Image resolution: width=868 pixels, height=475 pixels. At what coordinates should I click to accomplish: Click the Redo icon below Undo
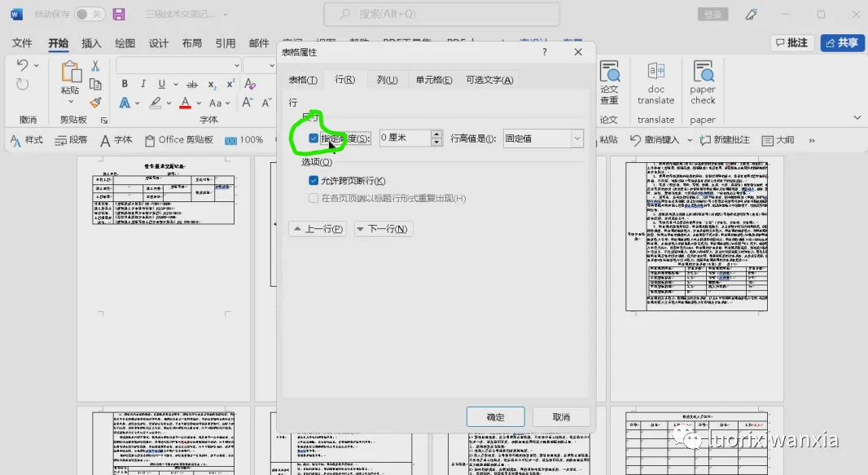point(22,84)
